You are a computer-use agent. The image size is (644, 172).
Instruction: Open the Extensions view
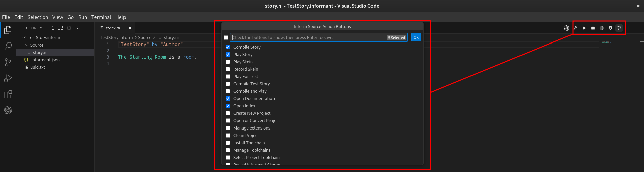click(8, 94)
